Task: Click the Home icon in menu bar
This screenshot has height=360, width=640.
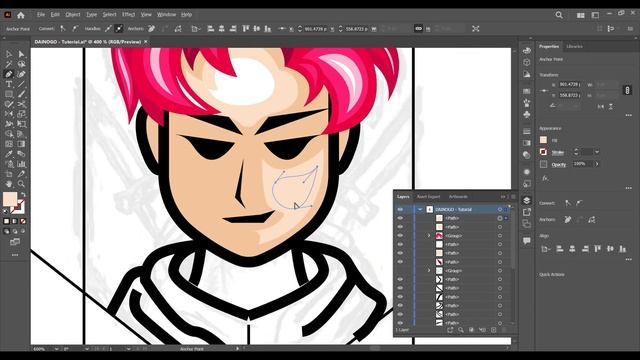Action: point(21,15)
